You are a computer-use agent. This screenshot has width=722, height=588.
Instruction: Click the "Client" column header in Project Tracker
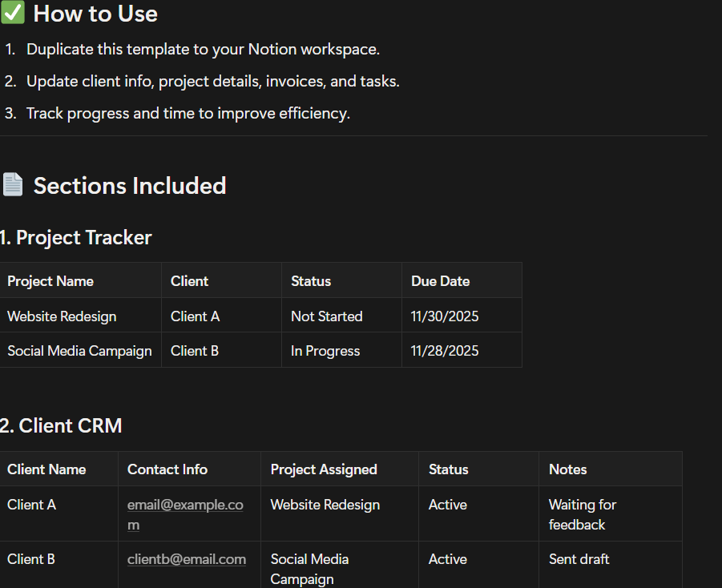pyautogui.click(x=221, y=281)
